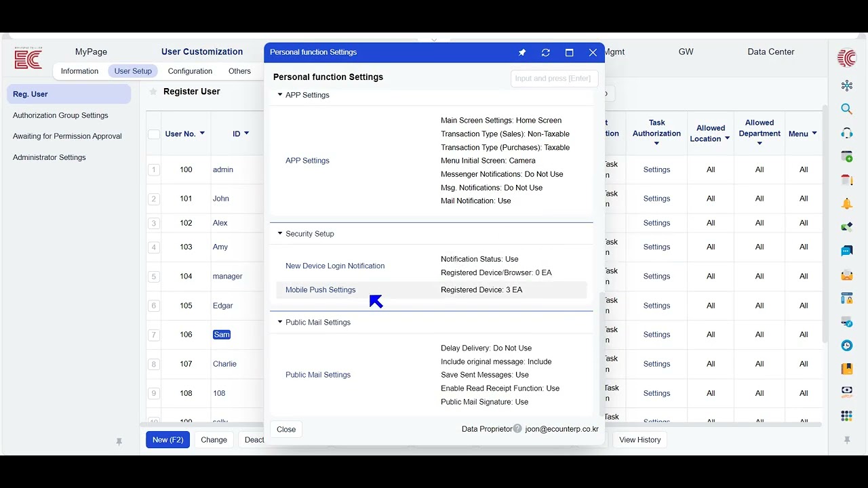Collapse the Public Mail Settings section
This screenshot has height=488, width=868.
point(280,323)
